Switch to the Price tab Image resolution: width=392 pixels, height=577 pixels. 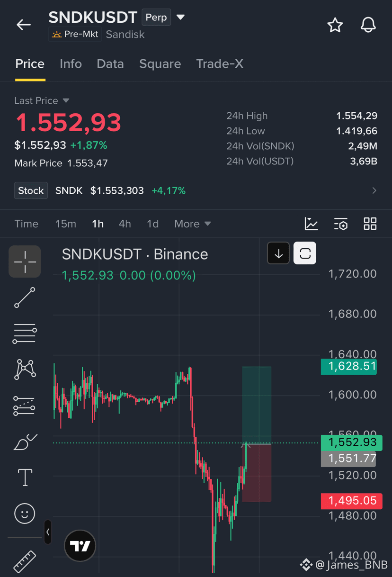coord(30,64)
